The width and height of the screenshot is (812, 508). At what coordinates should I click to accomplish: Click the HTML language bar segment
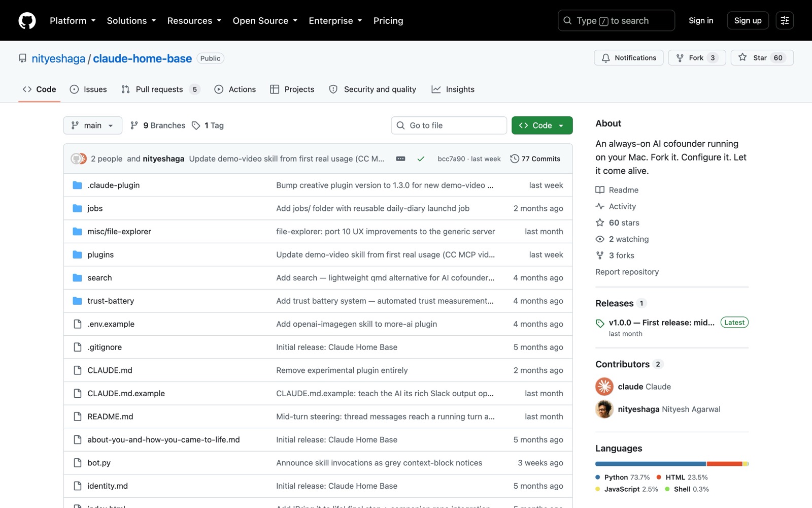click(725, 464)
